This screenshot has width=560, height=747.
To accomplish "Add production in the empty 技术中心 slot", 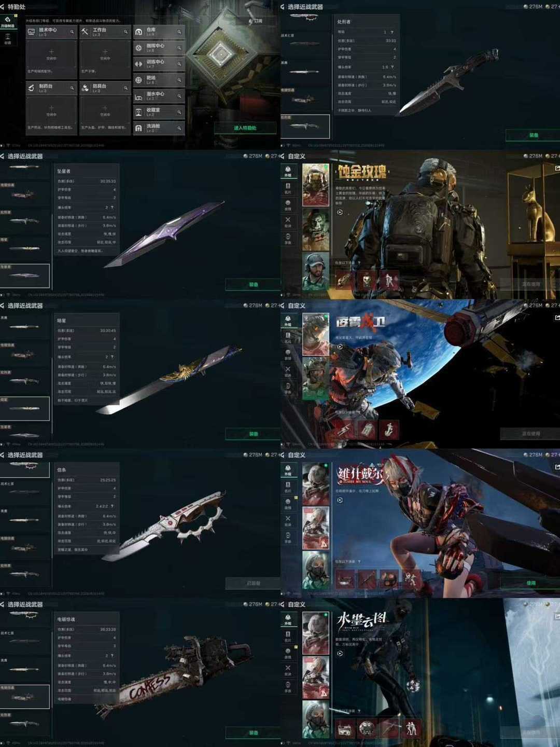I will pos(51,53).
